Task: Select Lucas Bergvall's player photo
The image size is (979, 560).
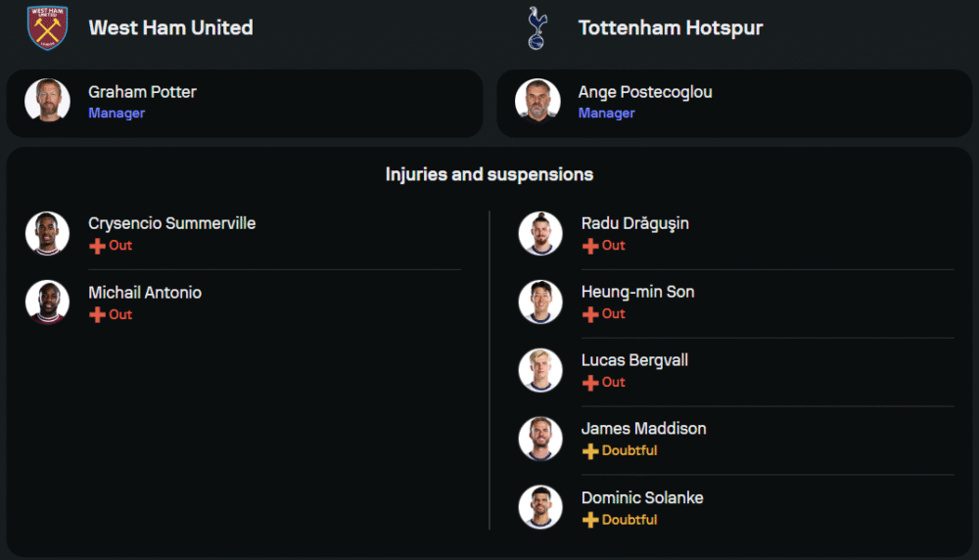Action: coord(540,370)
